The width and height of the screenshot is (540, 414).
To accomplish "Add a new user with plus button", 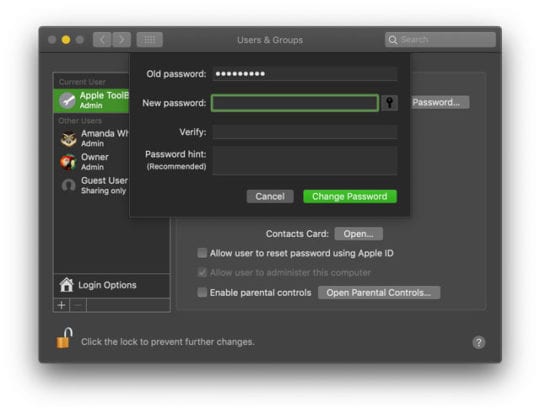I will pyautogui.click(x=61, y=305).
